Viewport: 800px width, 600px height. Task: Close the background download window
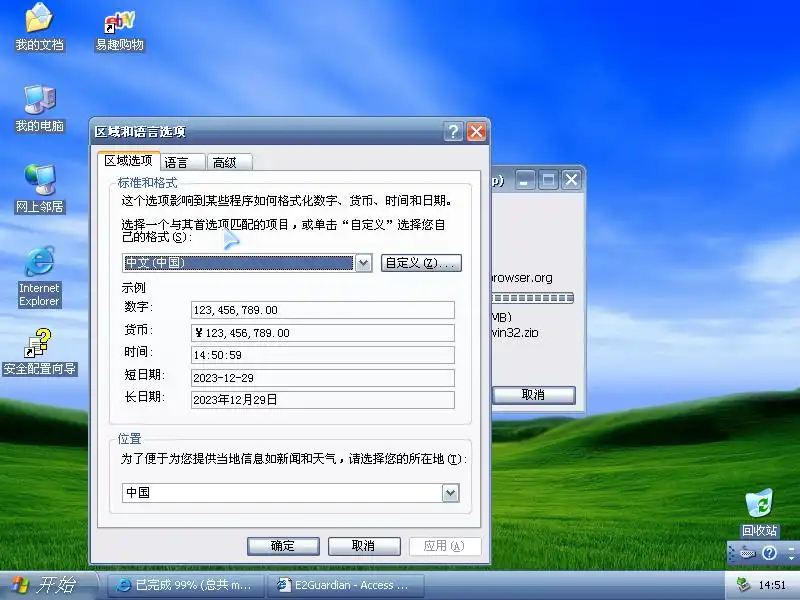pyautogui.click(x=571, y=180)
